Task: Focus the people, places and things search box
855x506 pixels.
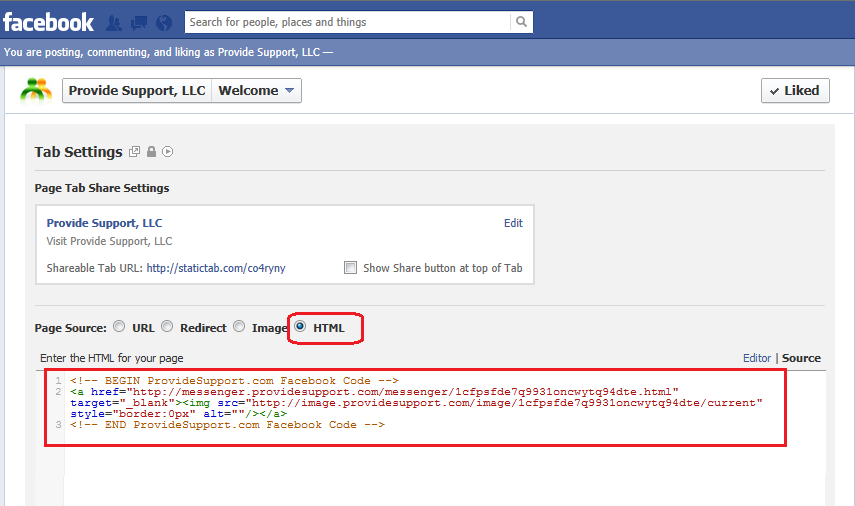Action: click(348, 22)
